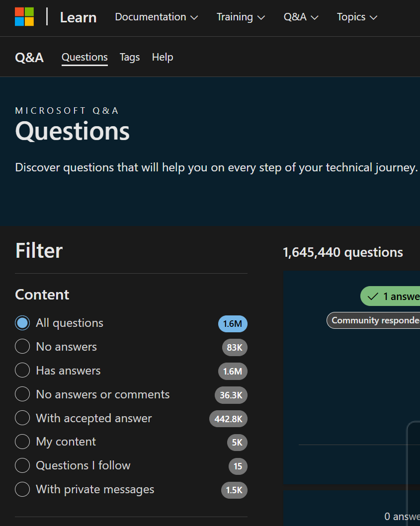Click the 15 count badge

coord(238,466)
